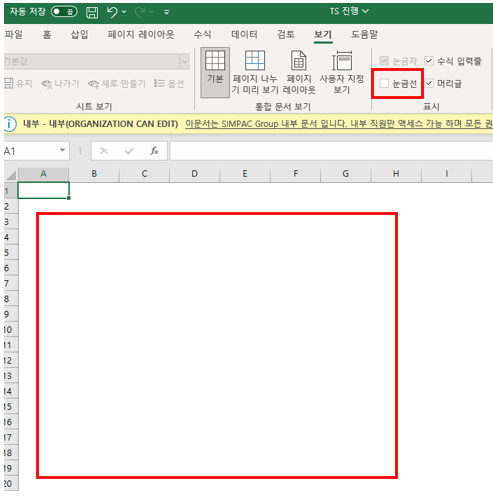Switch to the 검토 tab

point(286,34)
